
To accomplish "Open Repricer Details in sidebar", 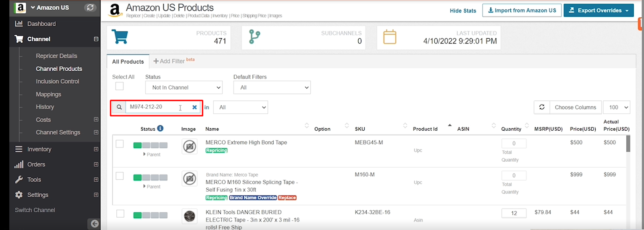I will 56,56.
